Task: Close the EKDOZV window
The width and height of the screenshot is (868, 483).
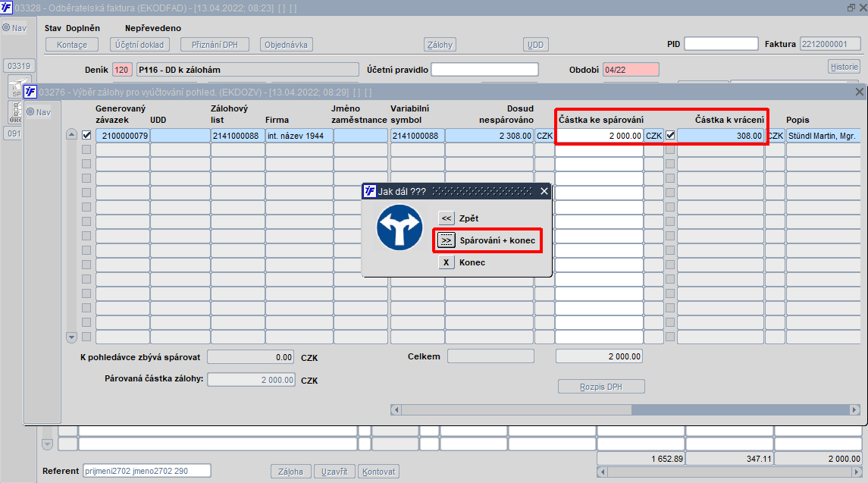Action: [x=859, y=92]
